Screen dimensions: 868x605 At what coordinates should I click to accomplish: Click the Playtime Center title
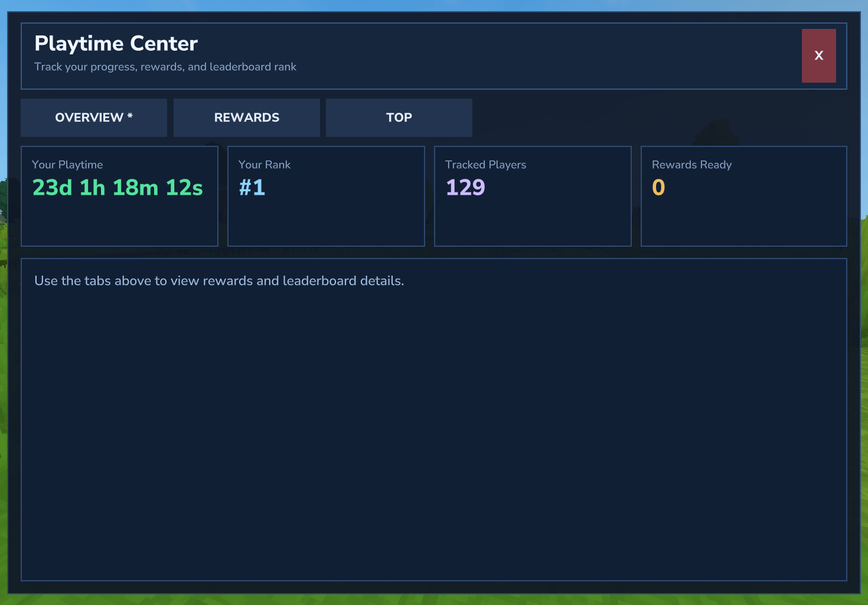(x=116, y=44)
